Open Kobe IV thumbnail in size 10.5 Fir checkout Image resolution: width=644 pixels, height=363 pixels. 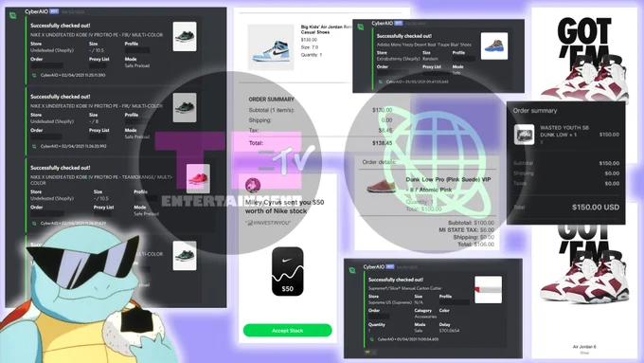coord(185,37)
